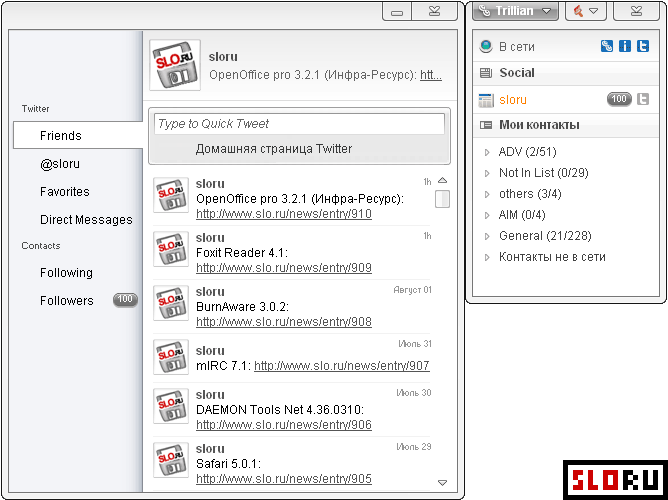The image size is (668, 500).
Task: Click the Август 01 timestamp
Action: coord(412,290)
